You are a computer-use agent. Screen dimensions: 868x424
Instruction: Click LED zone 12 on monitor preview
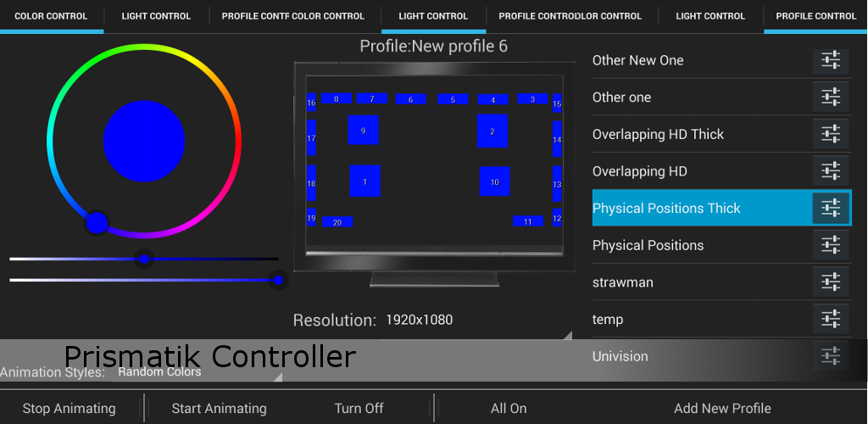557,218
